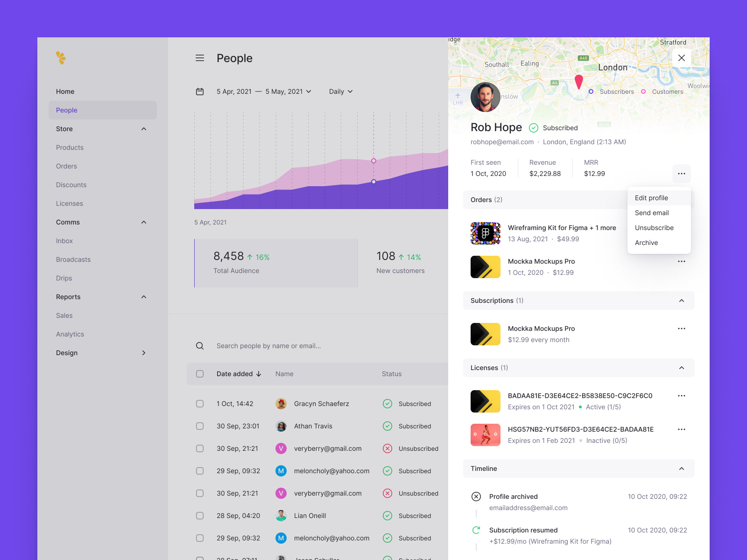Image resolution: width=747 pixels, height=560 pixels.
Task: Toggle the select-all checkbox in table header
Action: pyautogui.click(x=200, y=374)
